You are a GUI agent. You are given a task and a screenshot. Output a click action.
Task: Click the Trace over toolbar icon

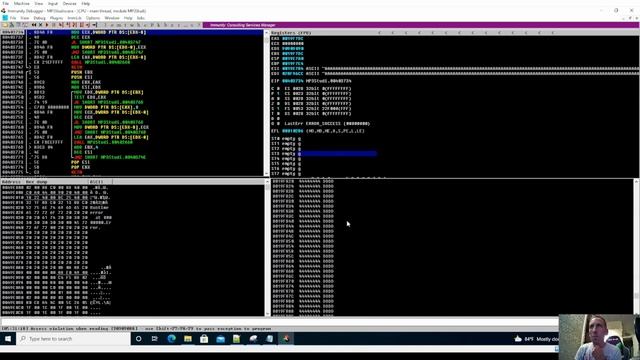pyautogui.click(x=81, y=25)
